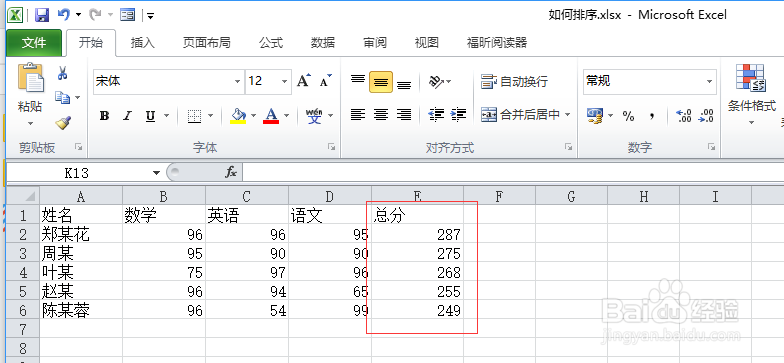This screenshot has height=363, width=784.
Task: Click into the formula bar
Action: 513,173
